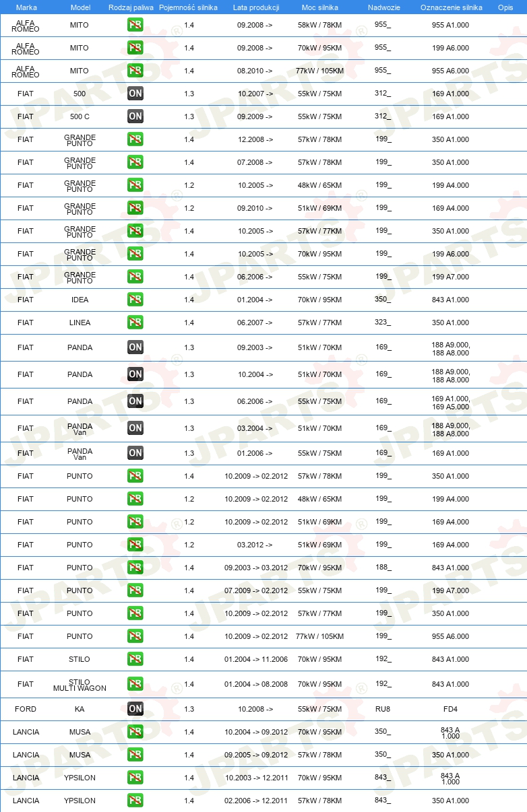The width and height of the screenshot is (527, 812).
Task: Click the KA model cell
Action: [80, 709]
